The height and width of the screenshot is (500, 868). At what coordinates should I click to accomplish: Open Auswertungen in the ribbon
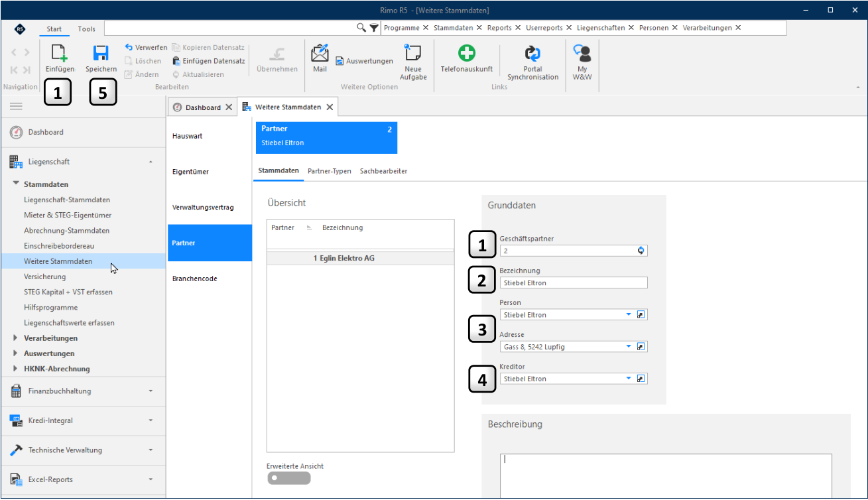tap(364, 61)
